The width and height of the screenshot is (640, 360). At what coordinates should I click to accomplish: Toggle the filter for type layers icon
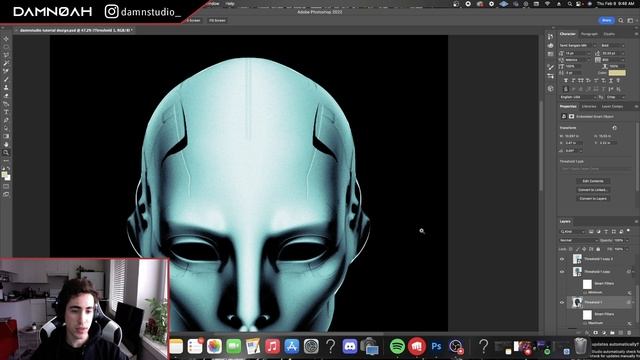click(x=606, y=231)
